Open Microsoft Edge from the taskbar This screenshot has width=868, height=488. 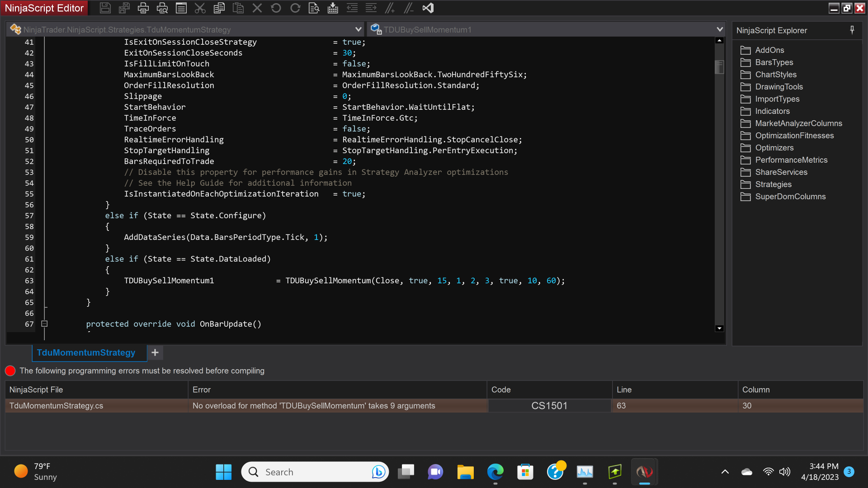[495, 472]
